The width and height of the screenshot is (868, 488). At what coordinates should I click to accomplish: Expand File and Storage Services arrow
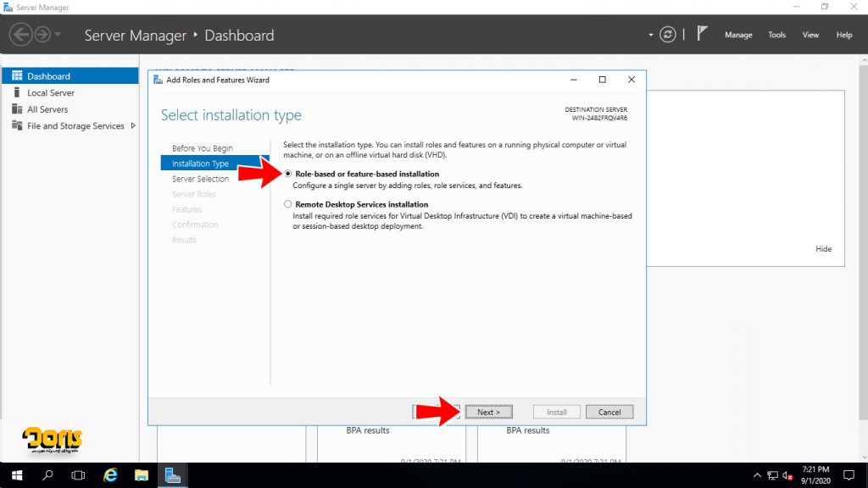pos(133,125)
